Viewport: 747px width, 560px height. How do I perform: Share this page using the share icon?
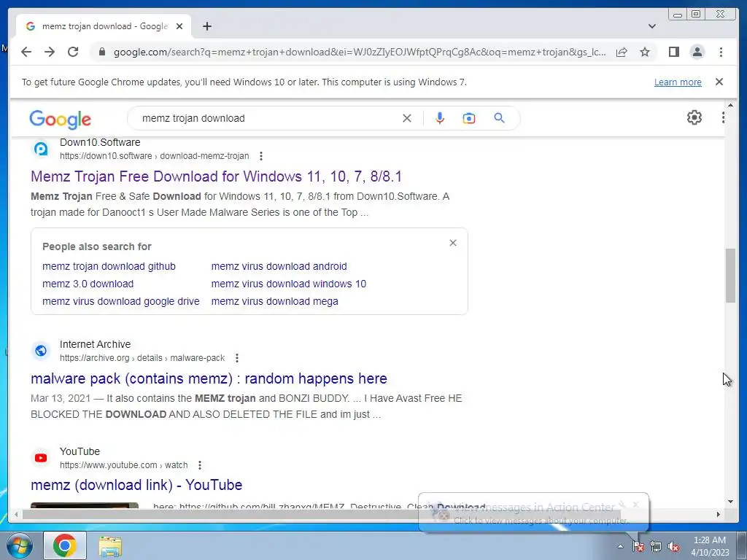coord(622,52)
